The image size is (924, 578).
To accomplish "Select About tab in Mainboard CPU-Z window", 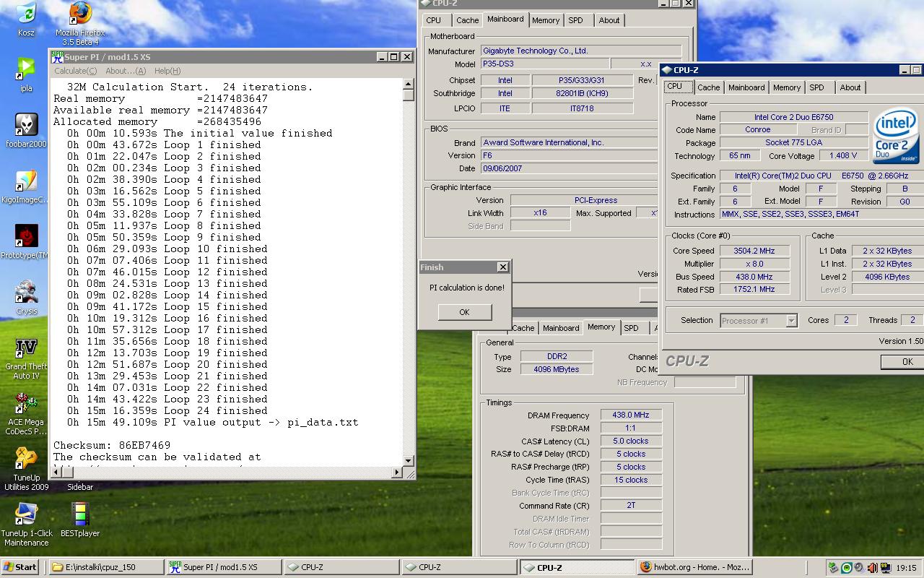I will click(609, 20).
